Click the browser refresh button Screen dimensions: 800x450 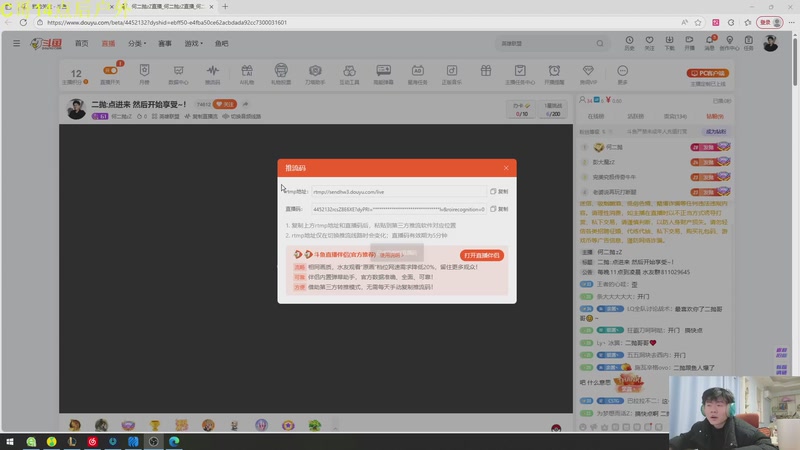[x=23, y=22]
